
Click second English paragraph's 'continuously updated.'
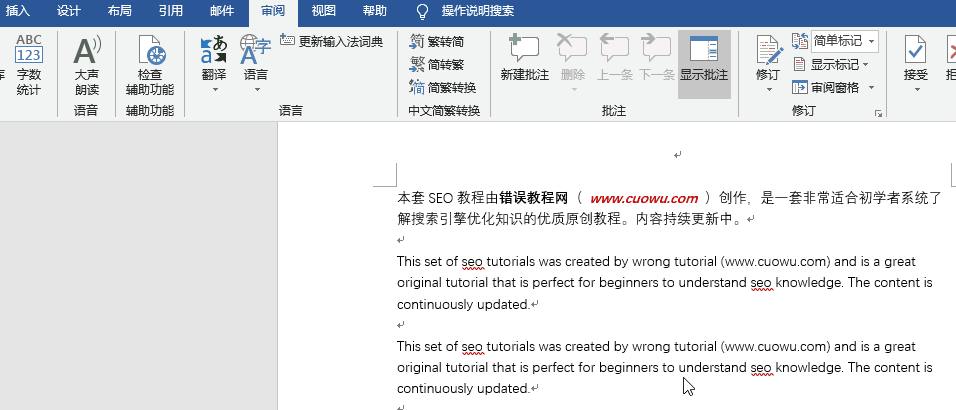463,389
